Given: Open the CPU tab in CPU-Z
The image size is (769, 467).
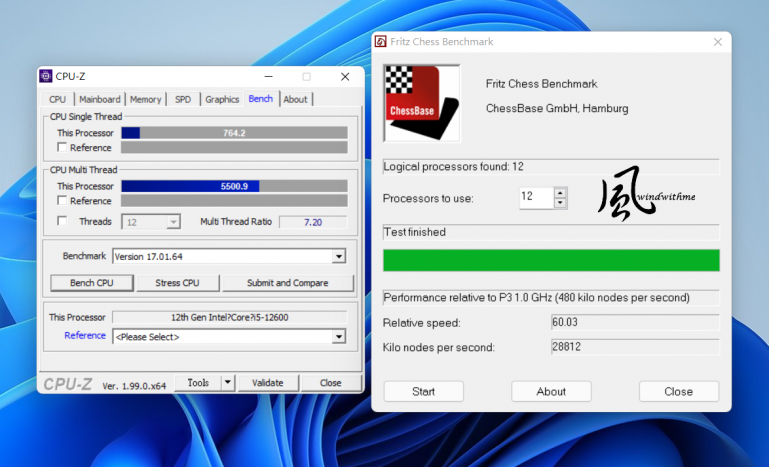Looking at the screenshot, I should point(57,99).
